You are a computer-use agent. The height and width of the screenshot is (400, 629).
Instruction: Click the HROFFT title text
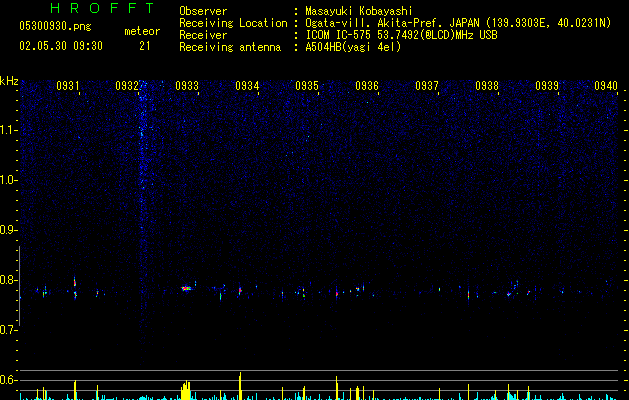coord(103,8)
